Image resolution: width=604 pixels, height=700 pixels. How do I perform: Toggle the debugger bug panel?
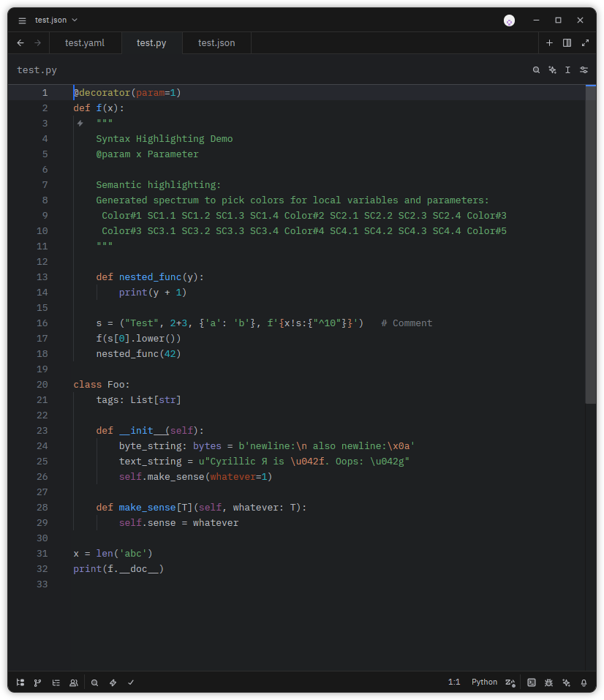tap(548, 682)
